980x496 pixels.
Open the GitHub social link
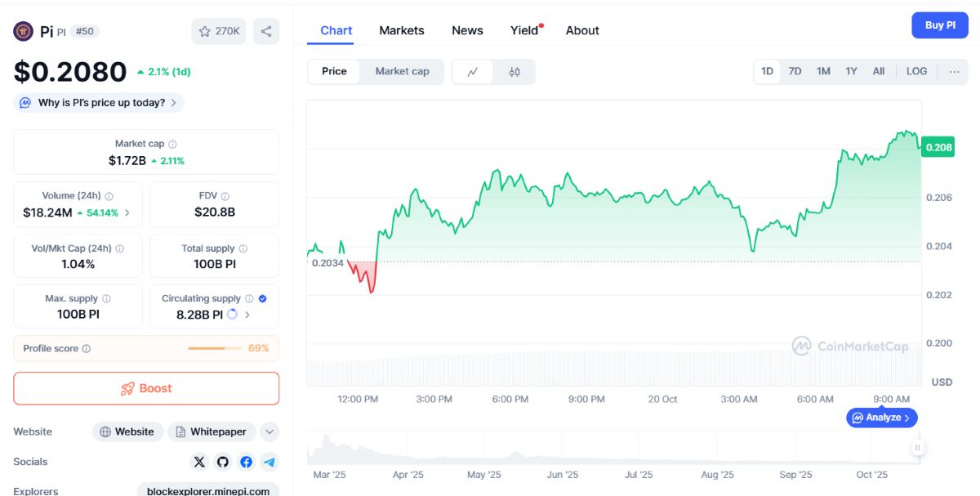point(223,462)
